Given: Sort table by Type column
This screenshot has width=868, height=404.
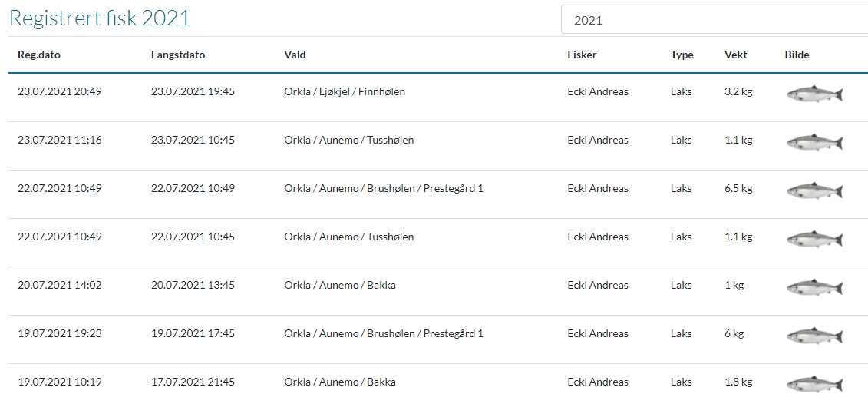Looking at the screenshot, I should pyautogui.click(x=682, y=55).
